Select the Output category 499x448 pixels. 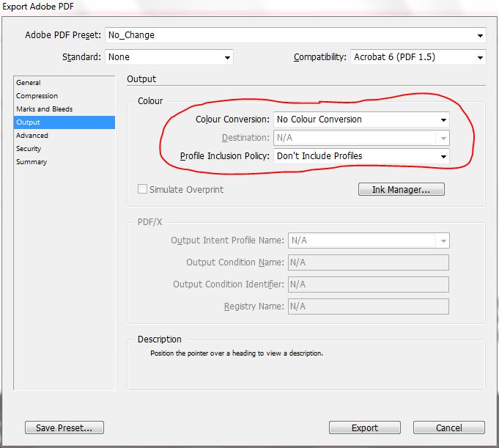point(64,122)
